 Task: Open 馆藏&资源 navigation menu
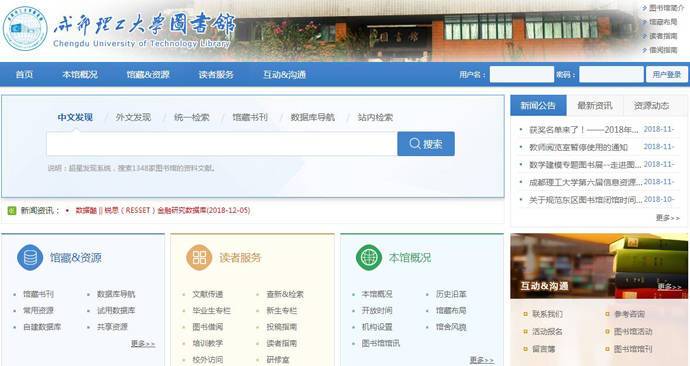click(x=148, y=75)
